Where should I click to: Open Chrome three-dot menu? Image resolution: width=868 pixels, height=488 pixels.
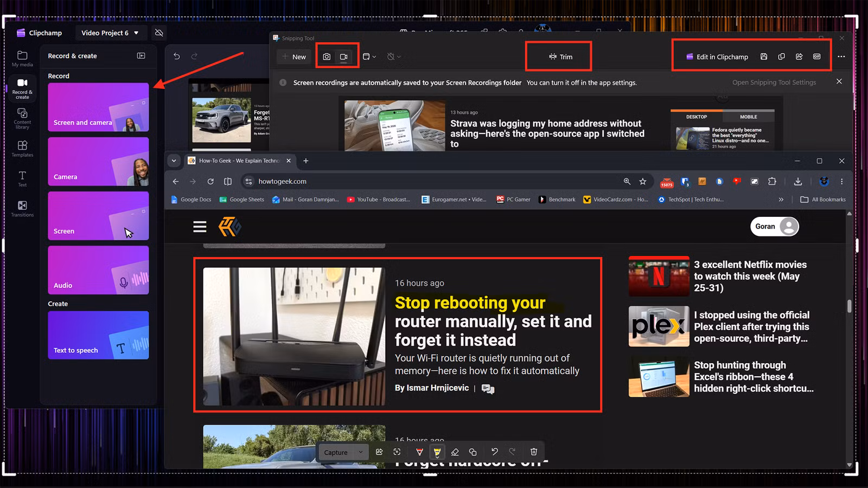pos(842,182)
